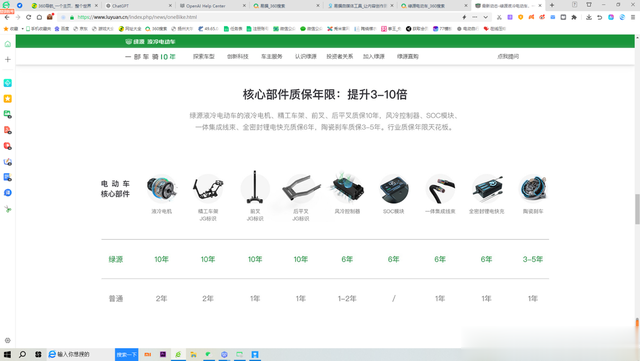The height and width of the screenshot is (361, 640).
Task: Expand the address bar dropdown arrow
Action: click(485, 17)
